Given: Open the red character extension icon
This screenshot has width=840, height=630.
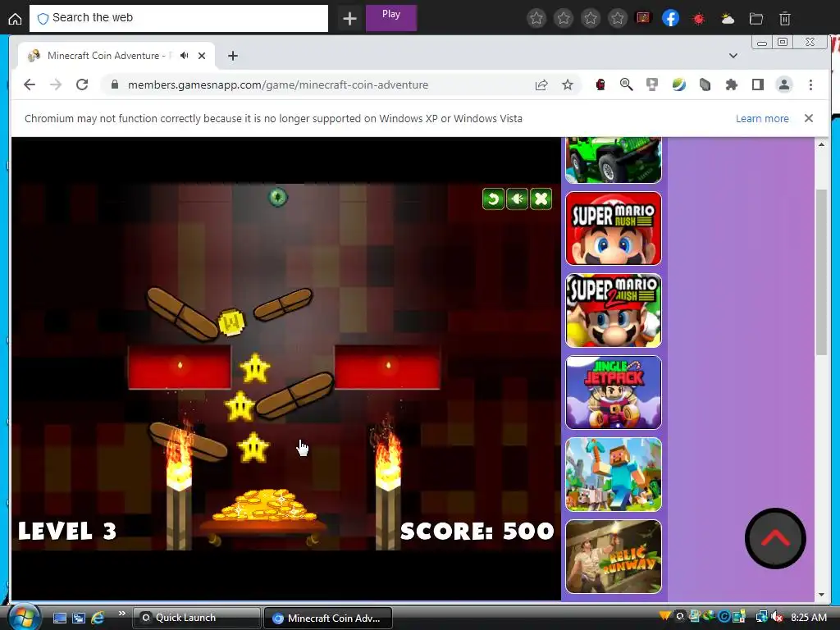Looking at the screenshot, I should click(600, 84).
